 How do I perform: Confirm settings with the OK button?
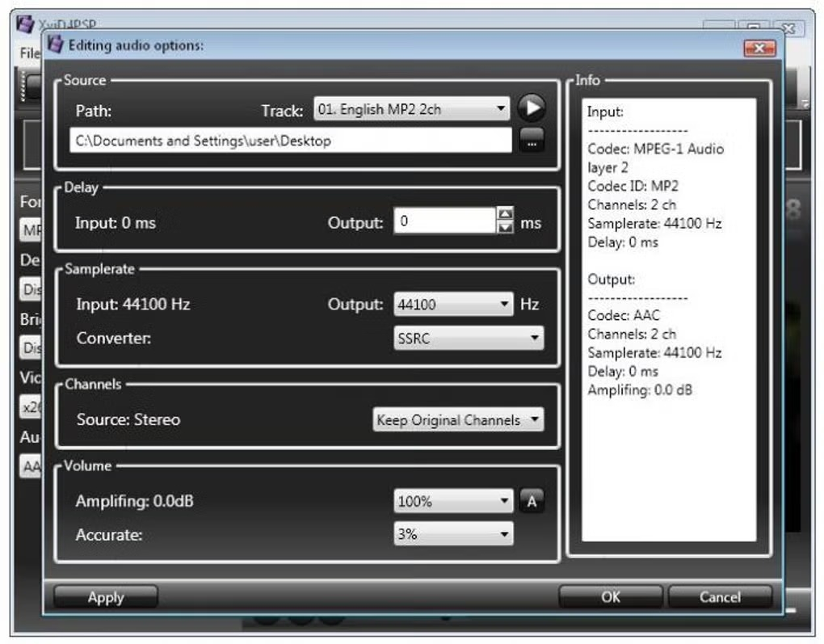tap(610, 597)
